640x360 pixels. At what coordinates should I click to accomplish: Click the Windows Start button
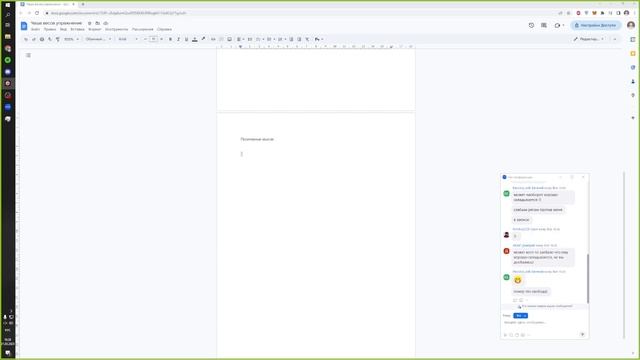(7, 5)
